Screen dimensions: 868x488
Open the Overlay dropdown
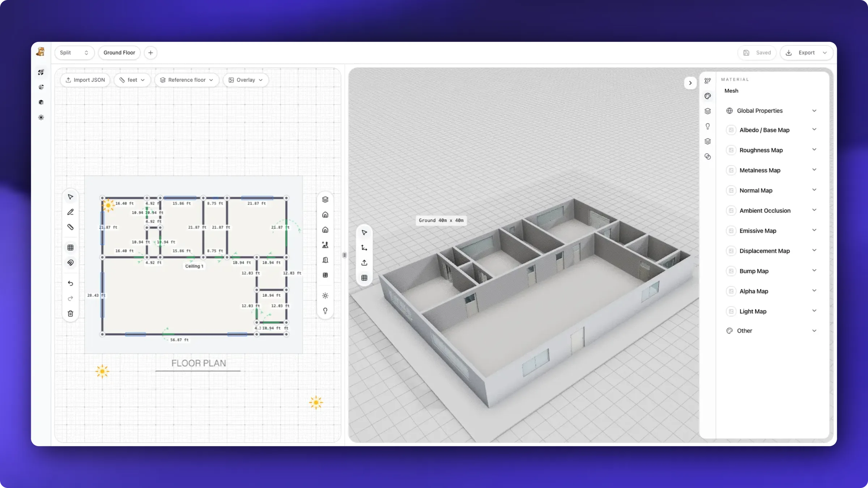[x=246, y=80]
